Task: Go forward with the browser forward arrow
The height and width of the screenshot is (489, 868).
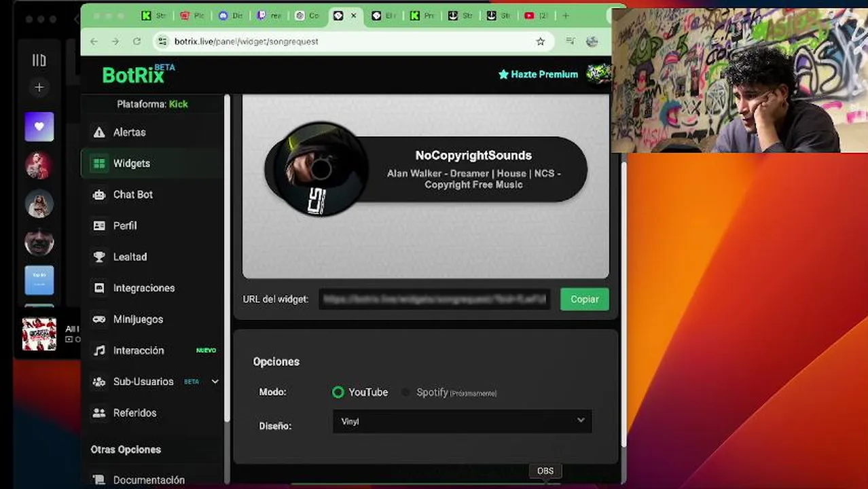Action: [115, 41]
